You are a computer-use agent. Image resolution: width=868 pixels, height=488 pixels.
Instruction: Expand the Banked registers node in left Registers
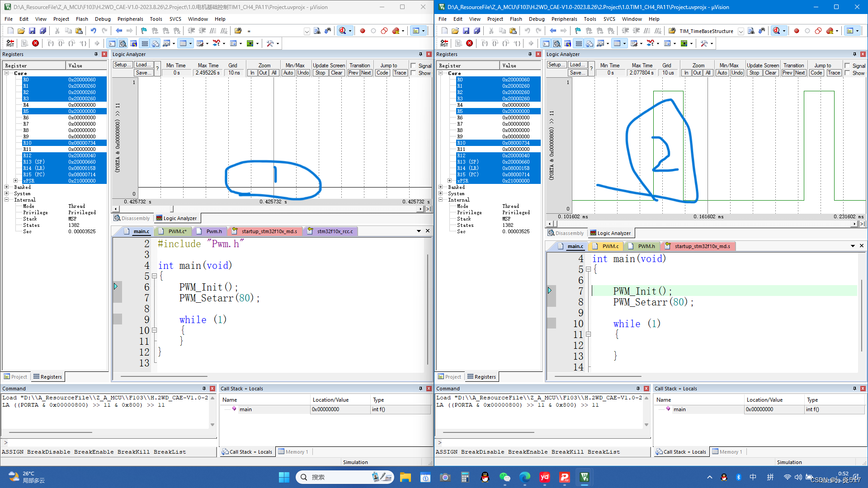tap(7, 187)
